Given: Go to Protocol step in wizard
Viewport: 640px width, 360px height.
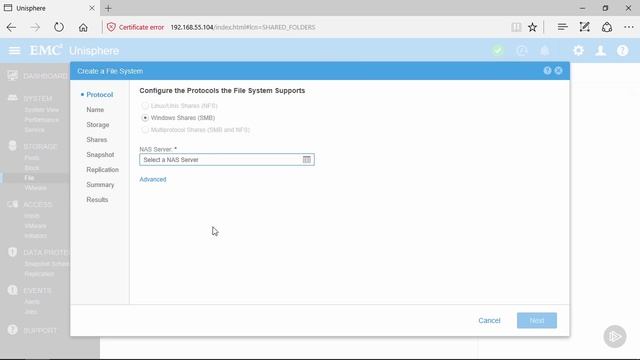Looking at the screenshot, I should tap(100, 95).
